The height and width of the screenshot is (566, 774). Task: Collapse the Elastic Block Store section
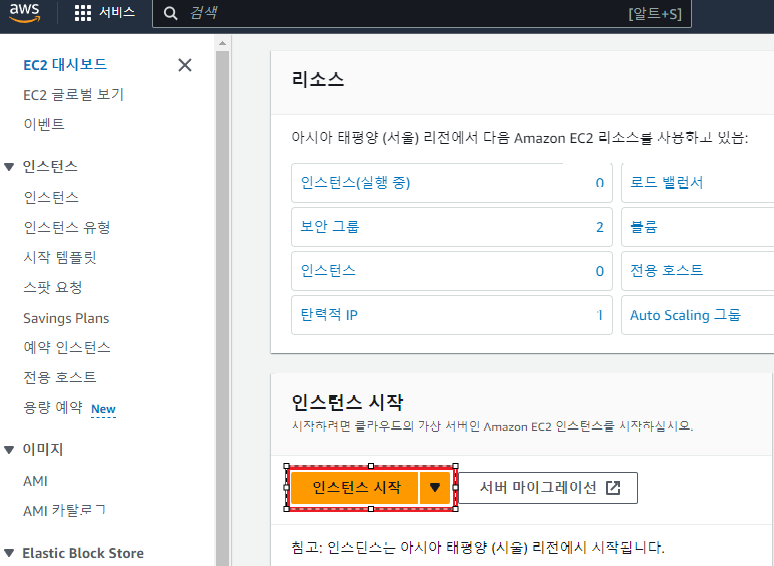[9, 553]
